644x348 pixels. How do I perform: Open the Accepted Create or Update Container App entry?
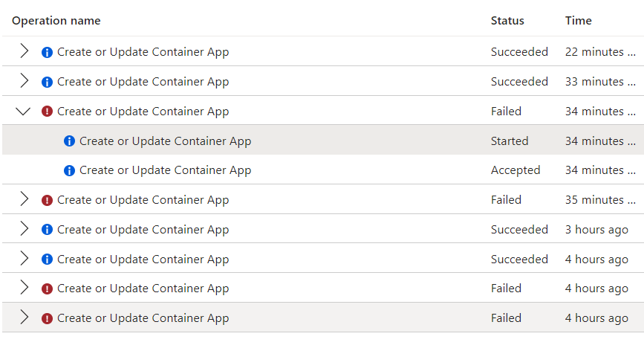[165, 170]
